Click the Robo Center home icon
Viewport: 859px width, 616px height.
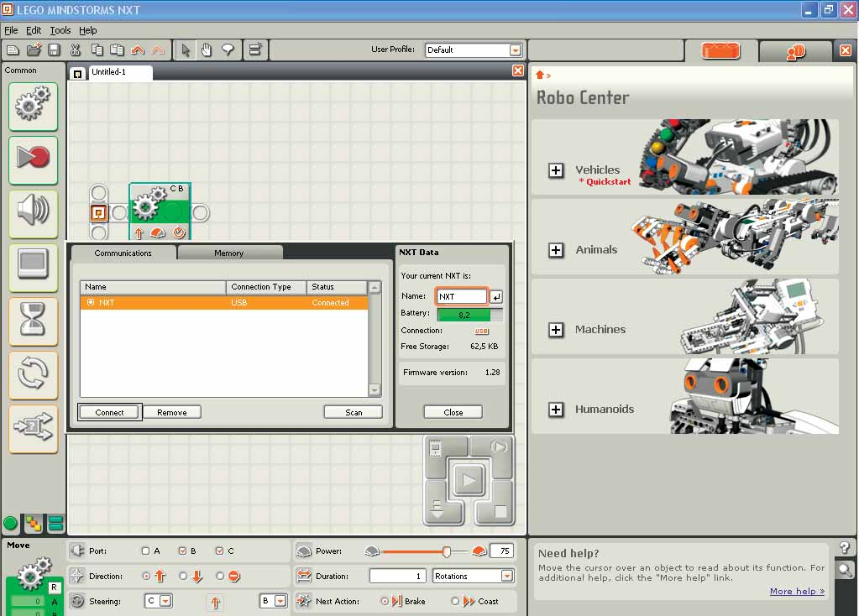coord(540,75)
